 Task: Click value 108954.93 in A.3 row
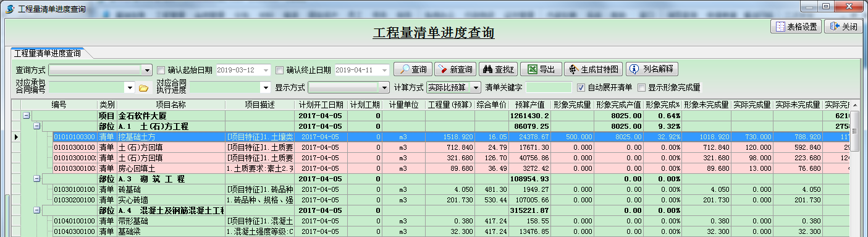point(529,178)
